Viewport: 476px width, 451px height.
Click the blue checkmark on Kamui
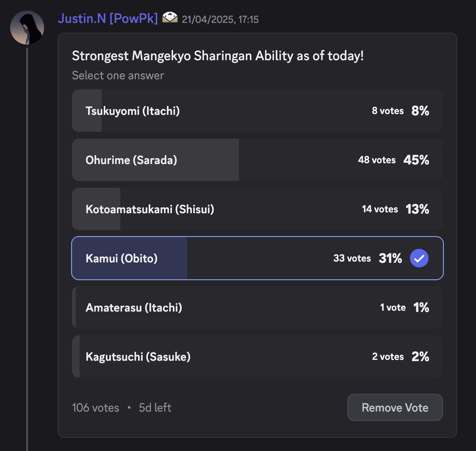[419, 258]
